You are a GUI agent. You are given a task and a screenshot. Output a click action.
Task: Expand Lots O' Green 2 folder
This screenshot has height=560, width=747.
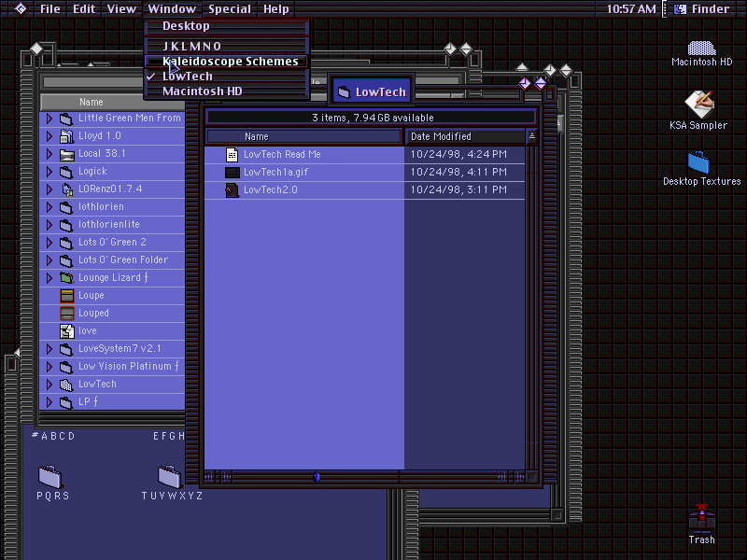click(x=49, y=243)
